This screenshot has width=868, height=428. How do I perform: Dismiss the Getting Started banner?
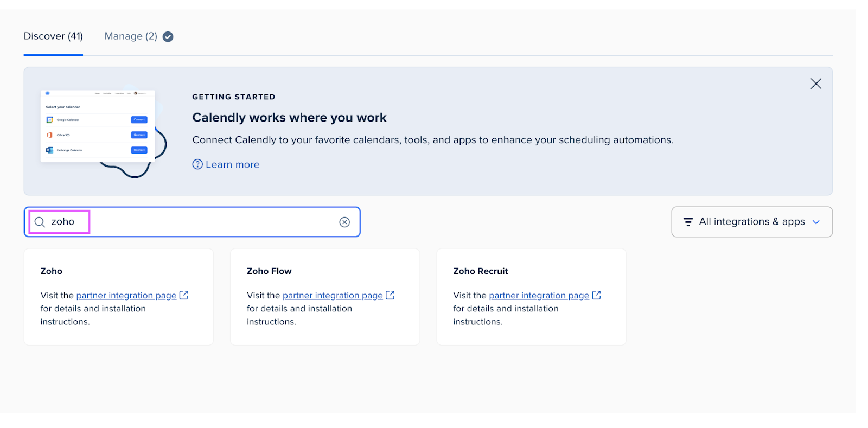point(815,84)
